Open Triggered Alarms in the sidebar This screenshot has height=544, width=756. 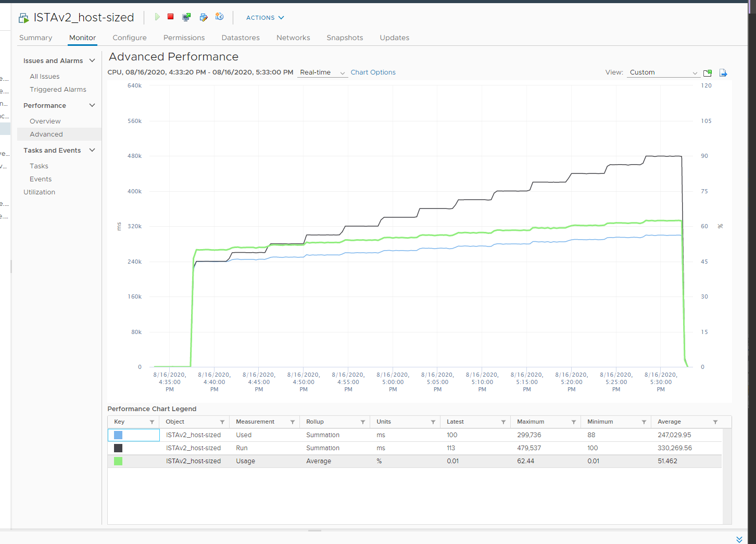[58, 90]
